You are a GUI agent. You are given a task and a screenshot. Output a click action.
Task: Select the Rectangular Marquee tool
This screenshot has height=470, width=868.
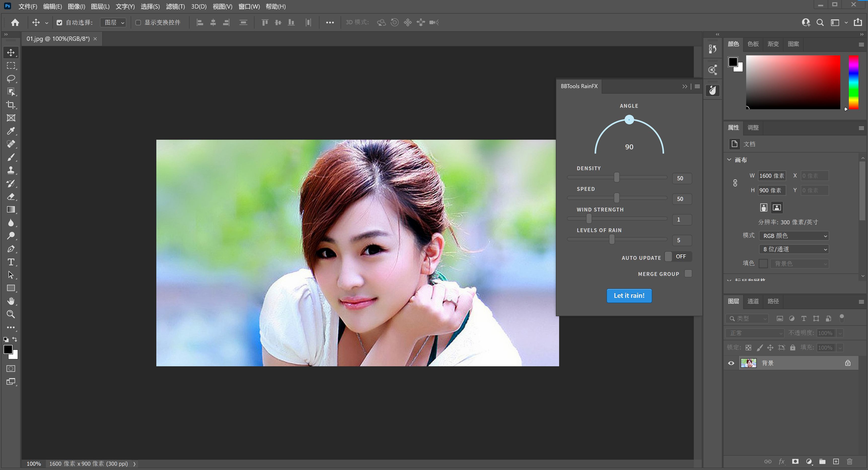[11, 66]
